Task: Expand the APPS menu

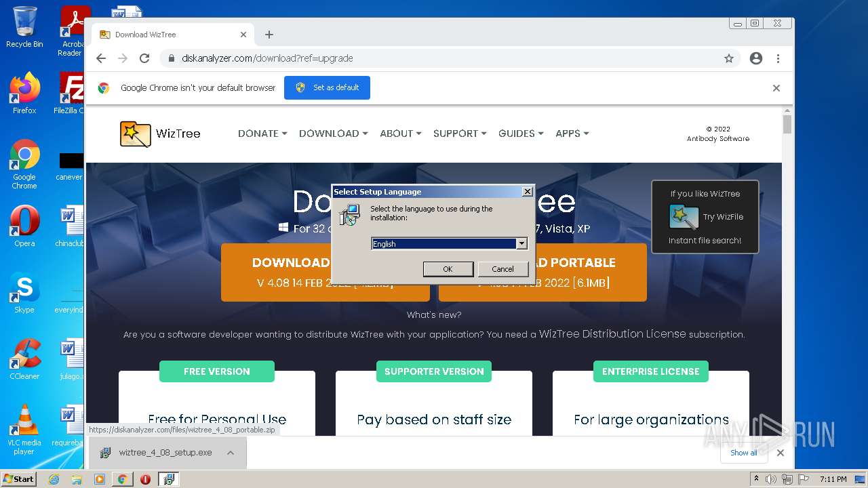Action: coord(572,134)
